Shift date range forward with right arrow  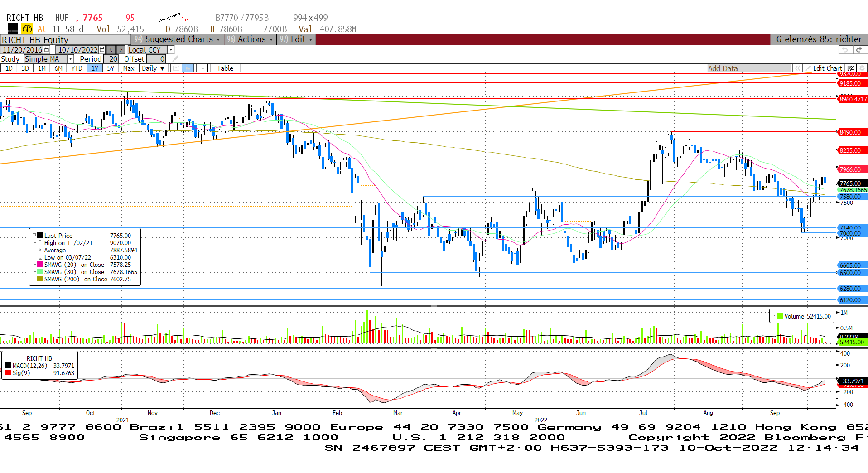pos(121,50)
